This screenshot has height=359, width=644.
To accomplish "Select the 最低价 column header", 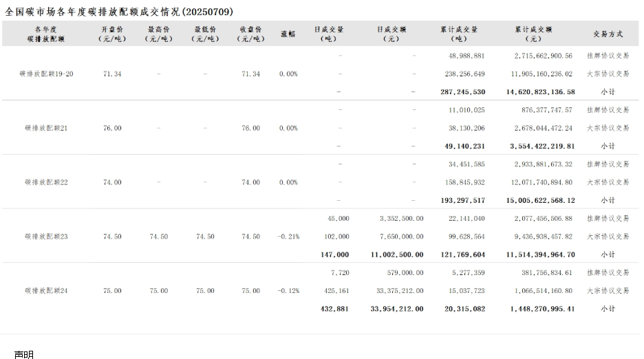I will click(205, 34).
